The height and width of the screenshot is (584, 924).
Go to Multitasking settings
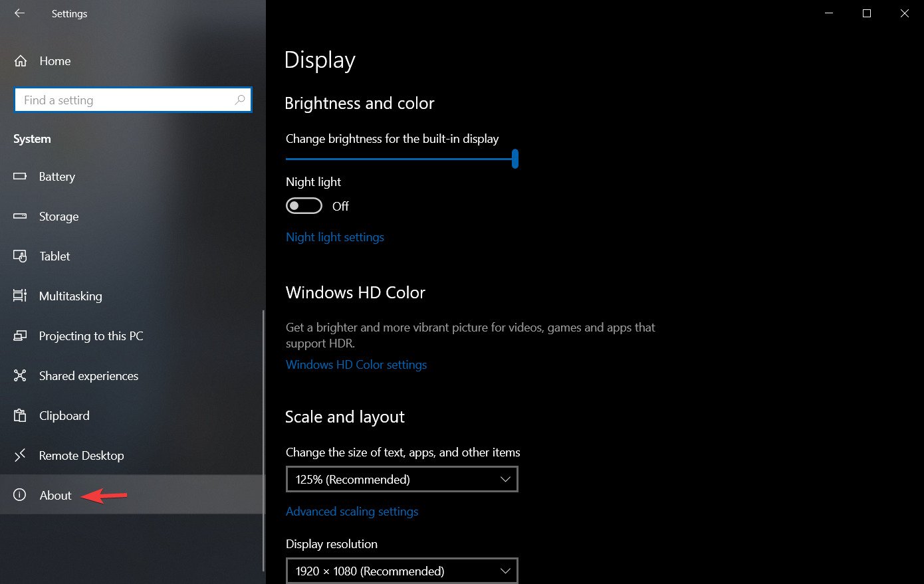point(132,296)
